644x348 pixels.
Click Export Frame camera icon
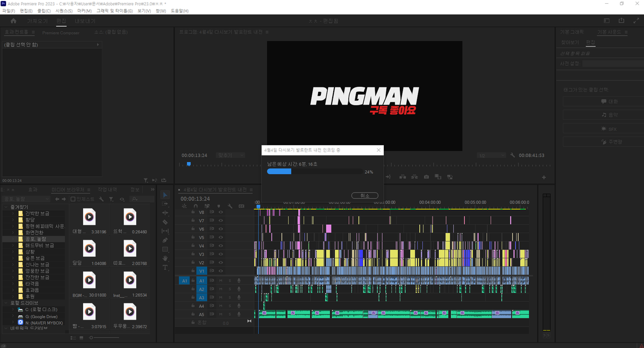426,176
